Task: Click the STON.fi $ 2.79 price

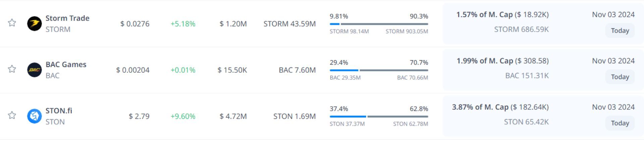Action: click(139, 116)
